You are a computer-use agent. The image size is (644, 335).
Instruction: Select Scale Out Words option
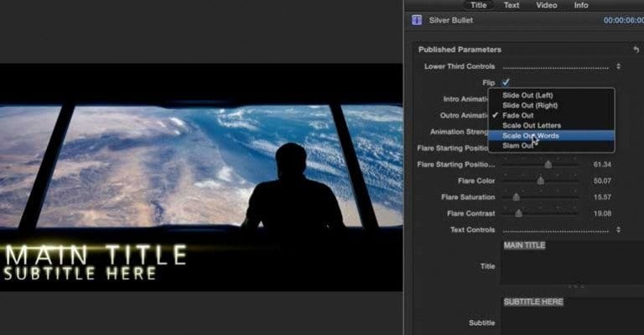(551, 136)
